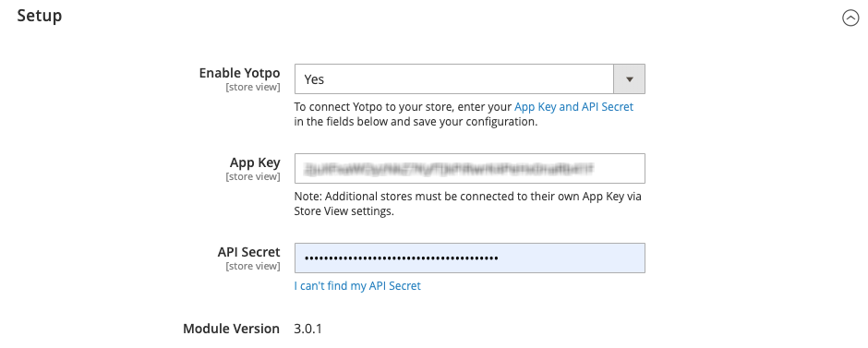Click the [store view] scope under Enable Yotpo
The height and width of the screenshot is (348, 868).
252,87
